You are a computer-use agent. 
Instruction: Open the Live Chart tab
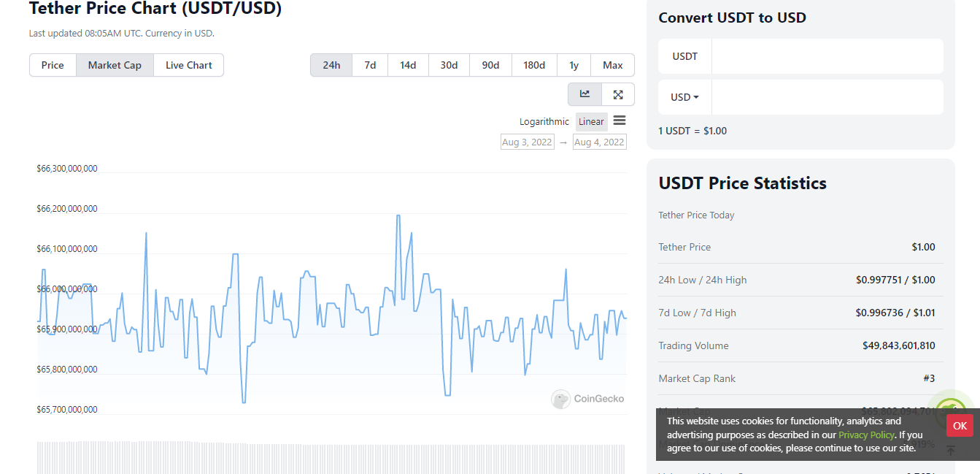tap(189, 65)
